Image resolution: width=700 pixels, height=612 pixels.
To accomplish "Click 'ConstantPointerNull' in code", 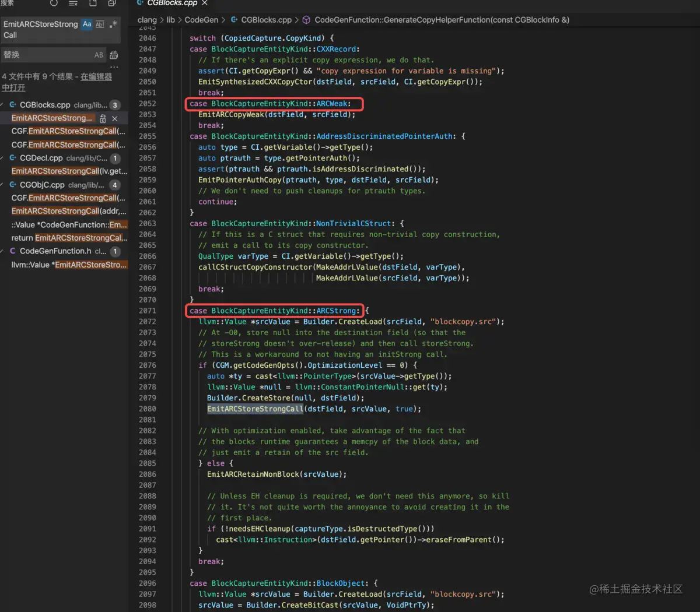I will point(362,387).
